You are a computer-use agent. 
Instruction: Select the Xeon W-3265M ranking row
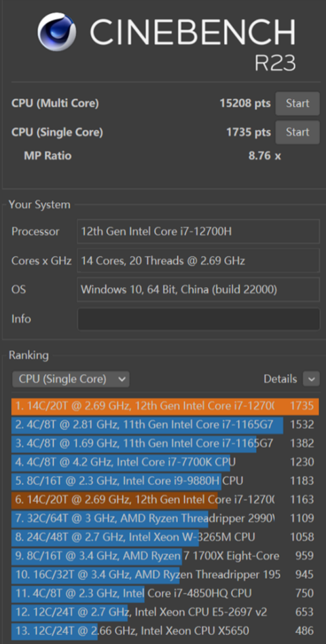click(x=165, y=537)
